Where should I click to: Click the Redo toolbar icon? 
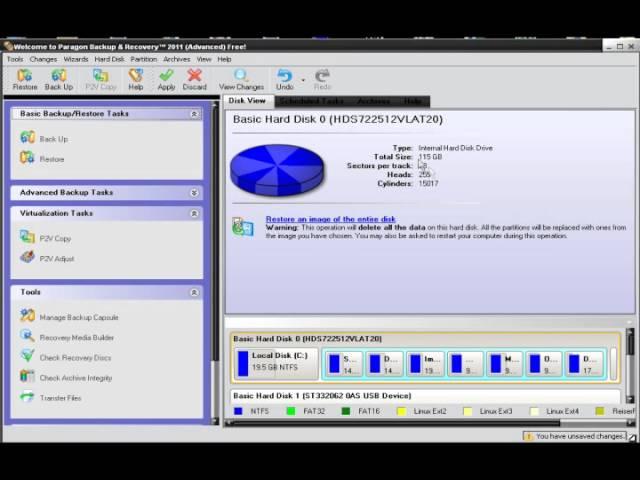(322, 79)
